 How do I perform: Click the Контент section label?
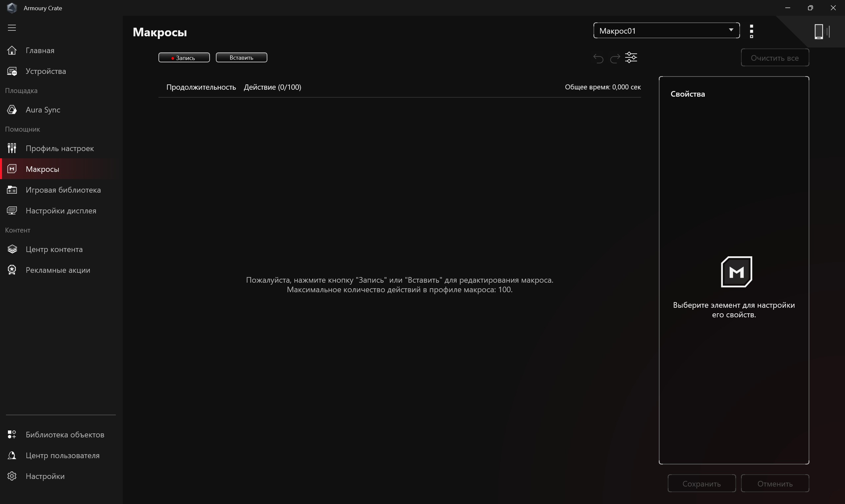pos(18,230)
